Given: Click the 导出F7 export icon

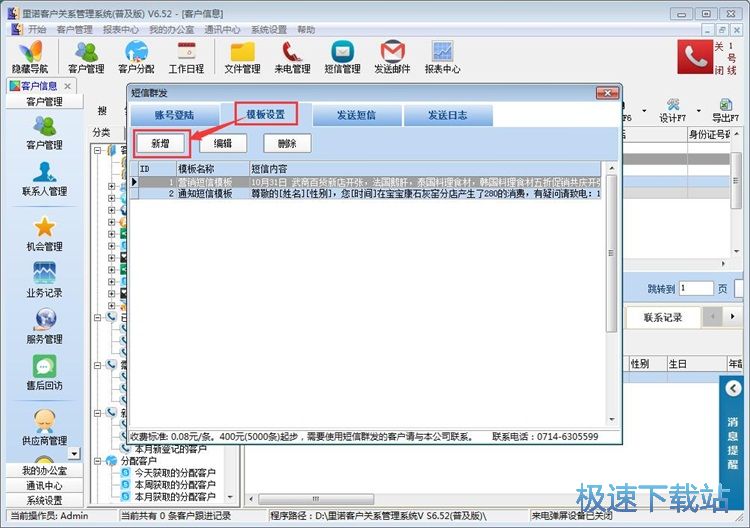Looking at the screenshot, I should pos(725,110).
